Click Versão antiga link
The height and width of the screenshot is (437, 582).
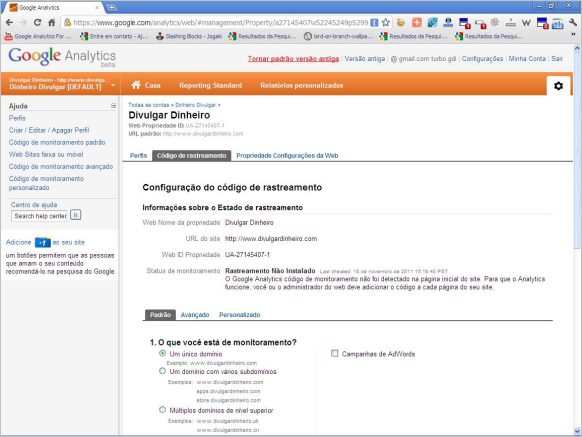(x=364, y=59)
